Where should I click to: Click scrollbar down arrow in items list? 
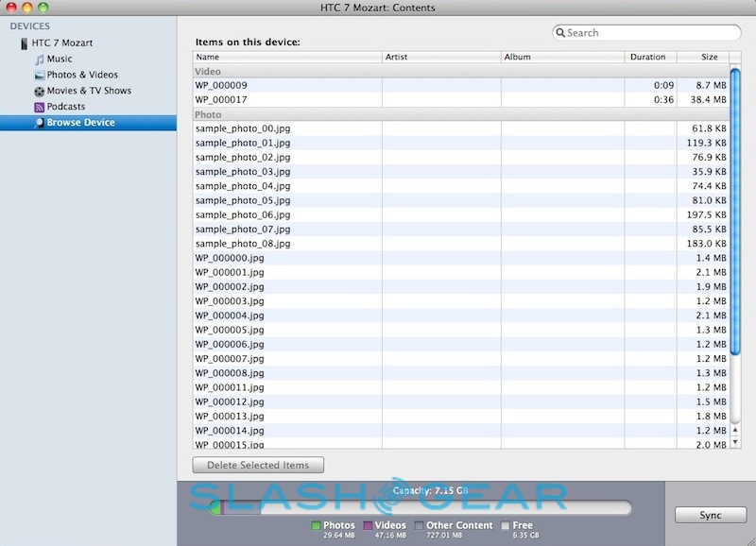(x=735, y=440)
